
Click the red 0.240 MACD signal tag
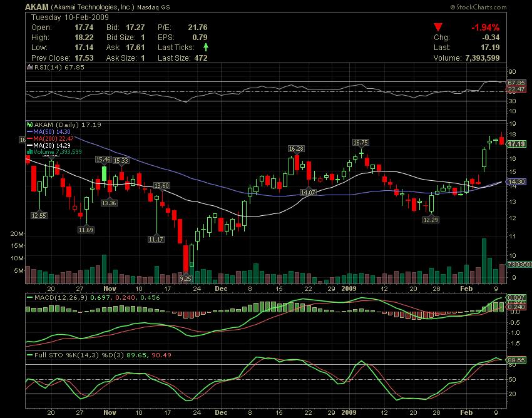click(x=516, y=307)
